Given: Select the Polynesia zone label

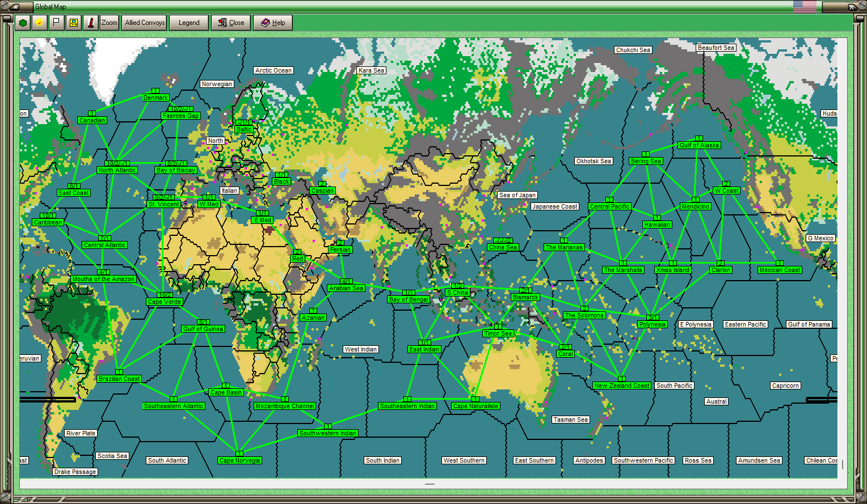Looking at the screenshot, I should point(652,324).
